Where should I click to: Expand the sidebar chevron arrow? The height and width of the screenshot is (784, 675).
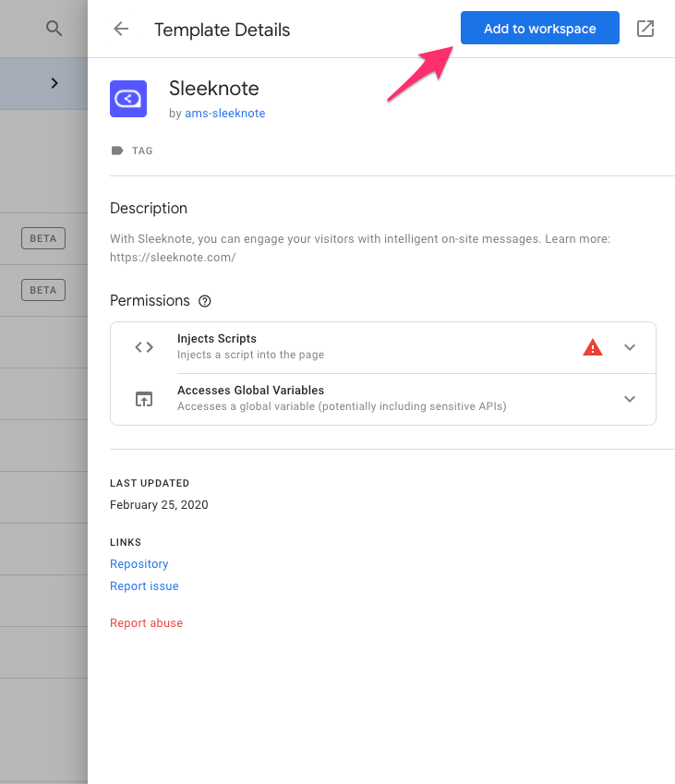pos(54,83)
